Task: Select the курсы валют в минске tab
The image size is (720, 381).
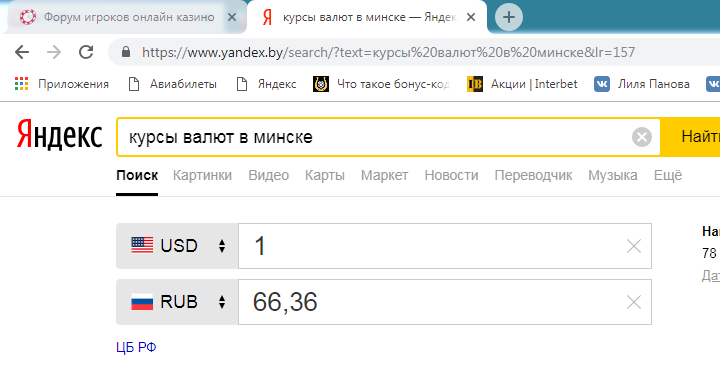Action: (x=366, y=17)
